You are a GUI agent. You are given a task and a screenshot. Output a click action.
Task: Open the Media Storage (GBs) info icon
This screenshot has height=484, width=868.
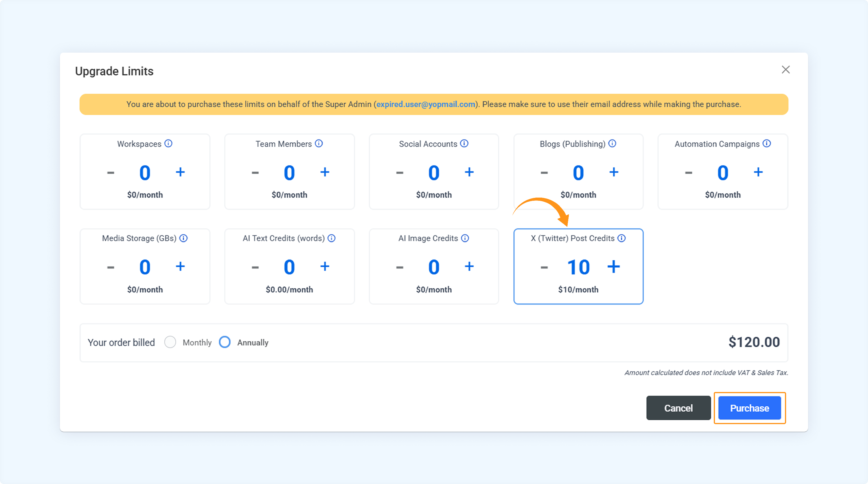[183, 238]
